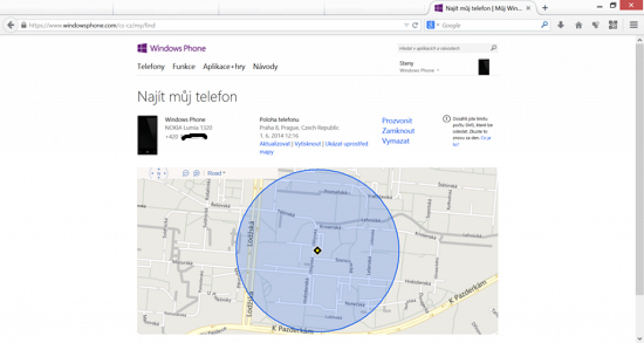Viewport: 644px width, 343px height.
Task: Open the Telefony menu
Action: [x=151, y=67]
